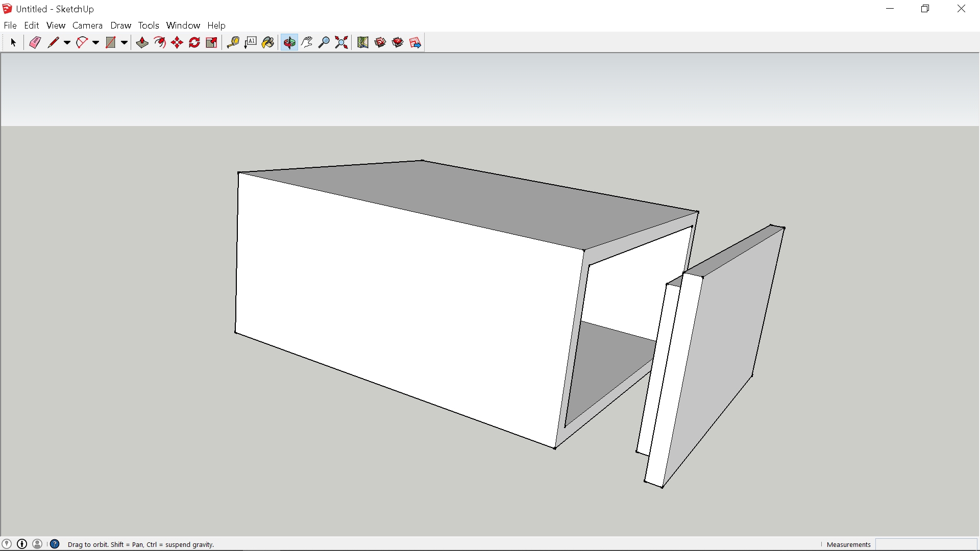This screenshot has height=551, width=980.
Task: Select the Scale tool
Action: (212, 43)
